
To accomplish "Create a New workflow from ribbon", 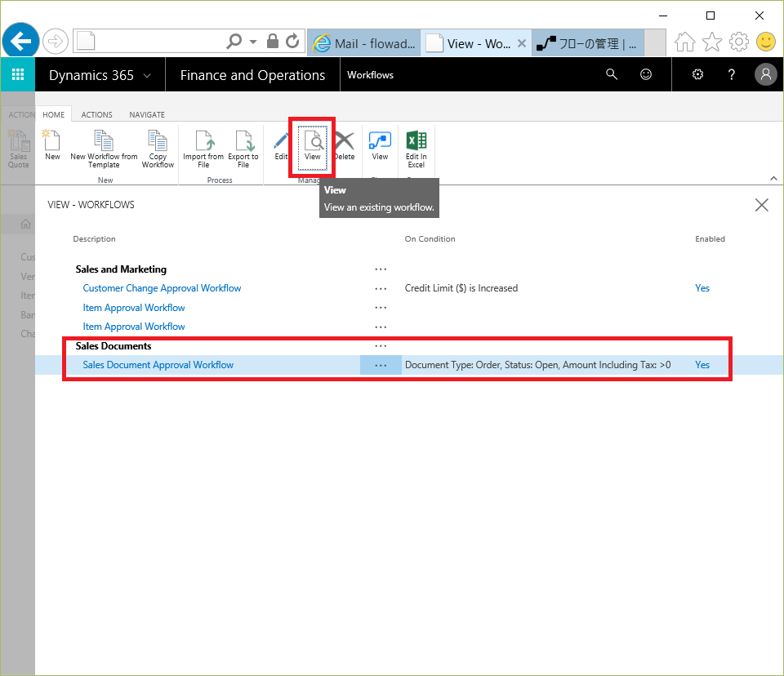I will [x=52, y=145].
